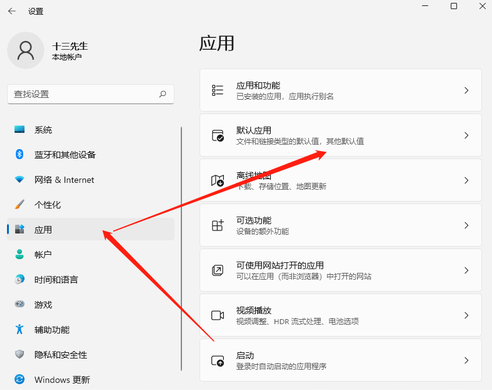492x390 pixels.
Task: Click the 游戏 controller icon
Action: pos(20,304)
